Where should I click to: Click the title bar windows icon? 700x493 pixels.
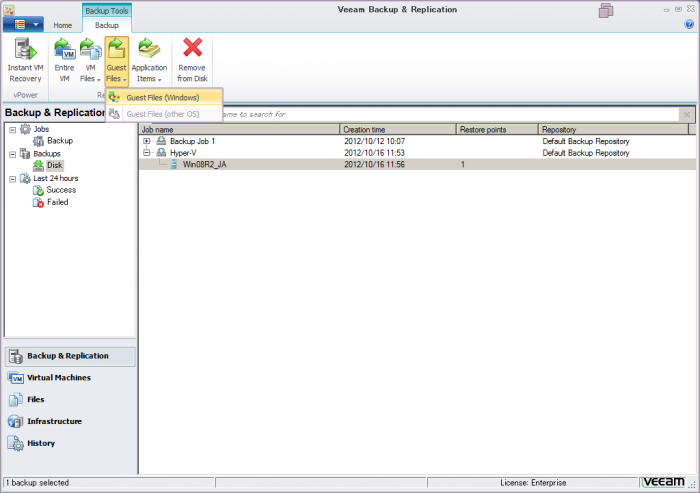pyautogui.click(x=606, y=10)
